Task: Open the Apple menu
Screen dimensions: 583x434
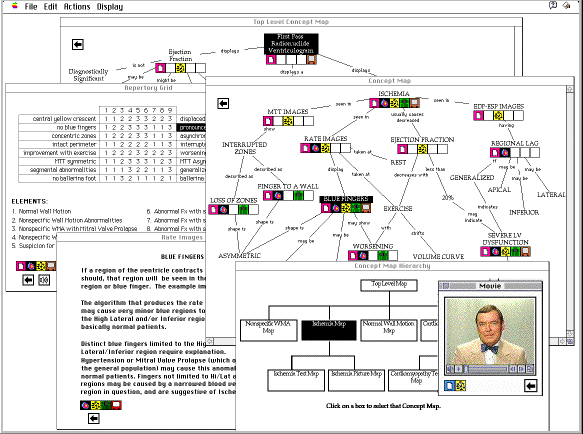Action: (15, 6)
